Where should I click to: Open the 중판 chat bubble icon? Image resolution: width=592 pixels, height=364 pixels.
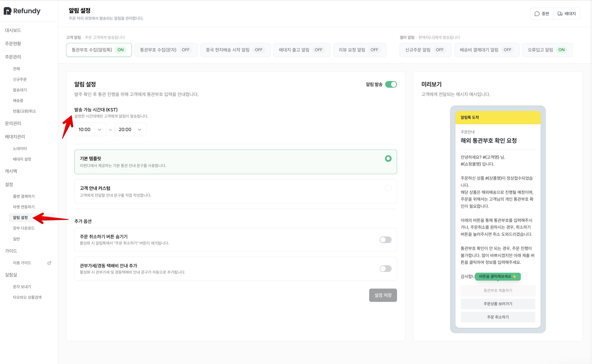[x=537, y=14]
